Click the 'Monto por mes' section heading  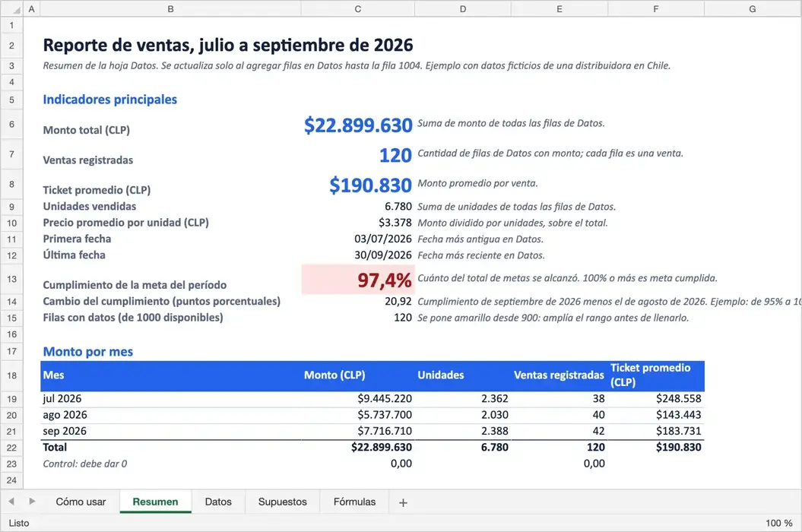tap(88, 351)
